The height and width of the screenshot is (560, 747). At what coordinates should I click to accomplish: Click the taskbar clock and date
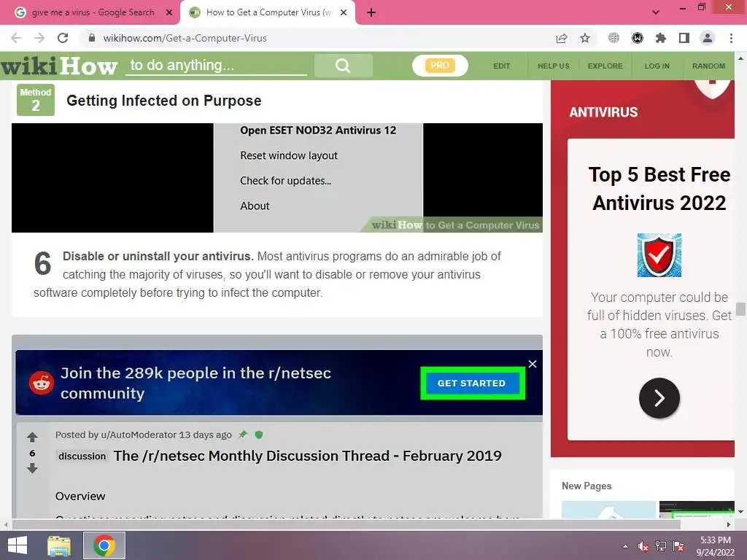coord(715,546)
